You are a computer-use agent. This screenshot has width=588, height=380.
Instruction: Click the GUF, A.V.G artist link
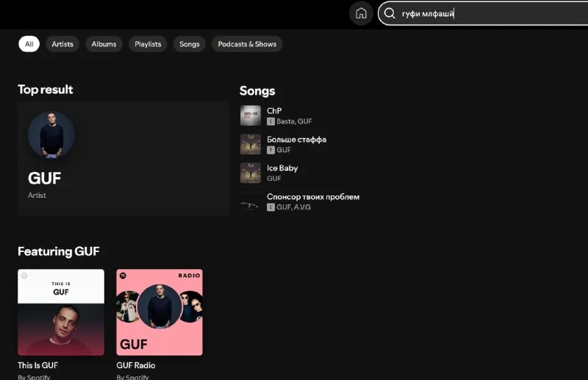pyautogui.click(x=293, y=207)
